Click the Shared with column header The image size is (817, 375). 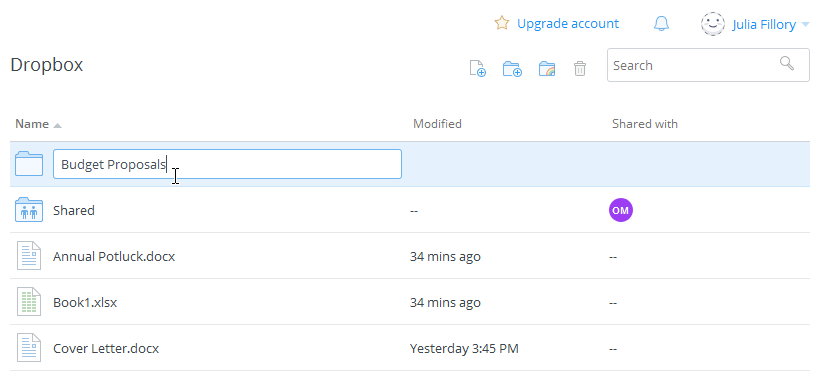click(x=645, y=124)
